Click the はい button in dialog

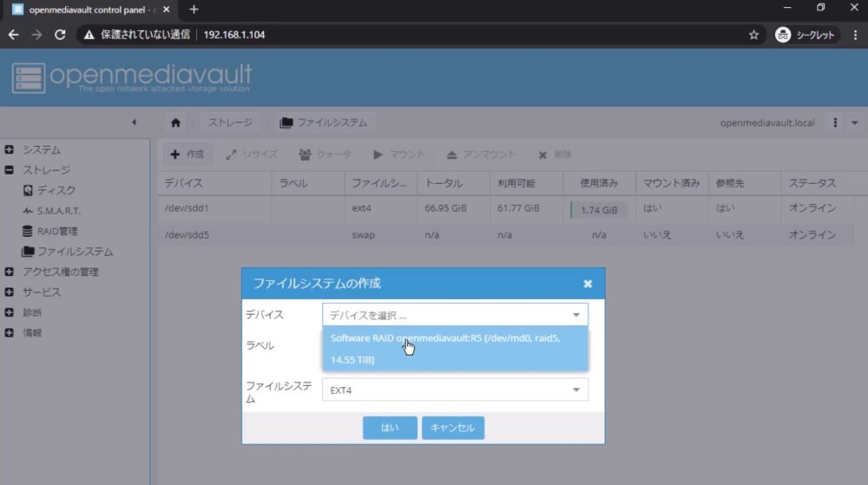pos(390,428)
